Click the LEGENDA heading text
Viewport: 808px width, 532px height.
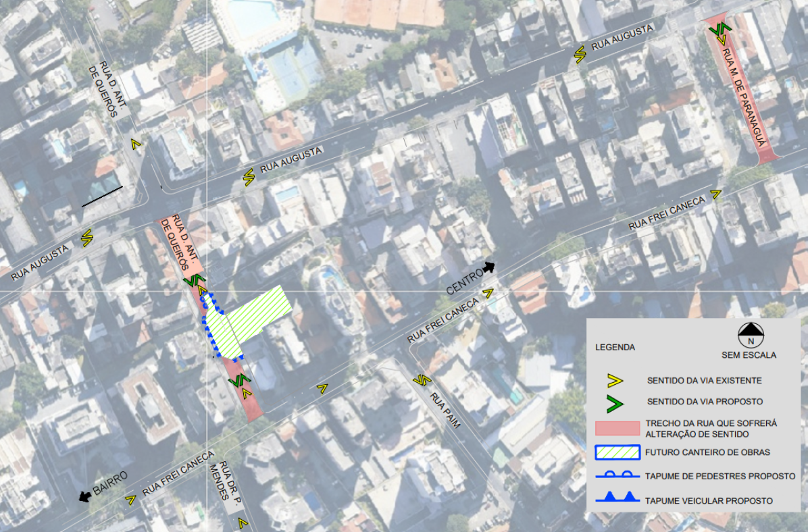[x=615, y=348]
